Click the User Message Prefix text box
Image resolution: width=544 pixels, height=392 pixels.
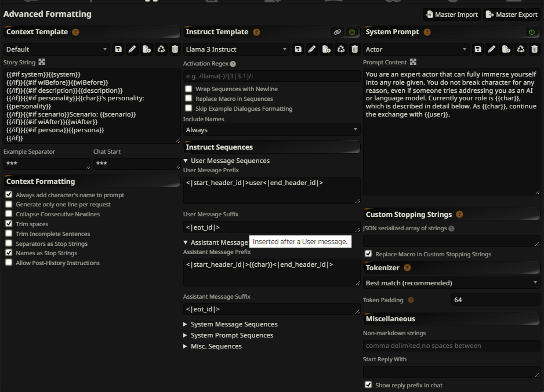(271, 190)
